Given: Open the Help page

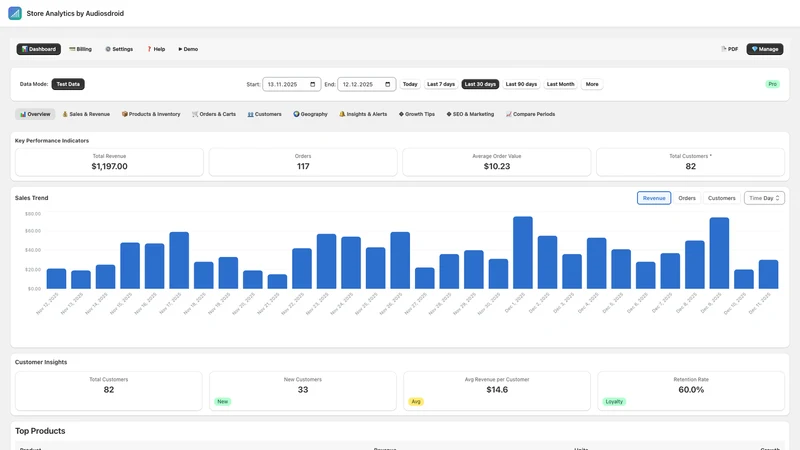Looking at the screenshot, I should pos(156,49).
